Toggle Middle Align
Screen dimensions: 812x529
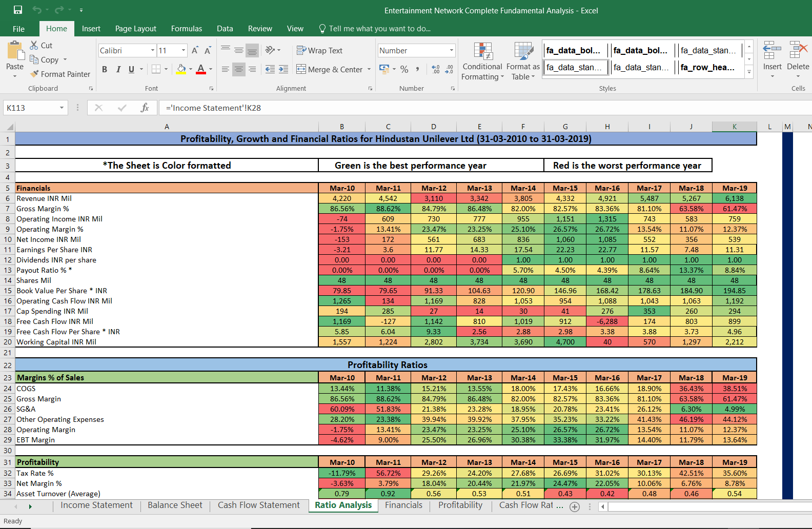[239, 50]
